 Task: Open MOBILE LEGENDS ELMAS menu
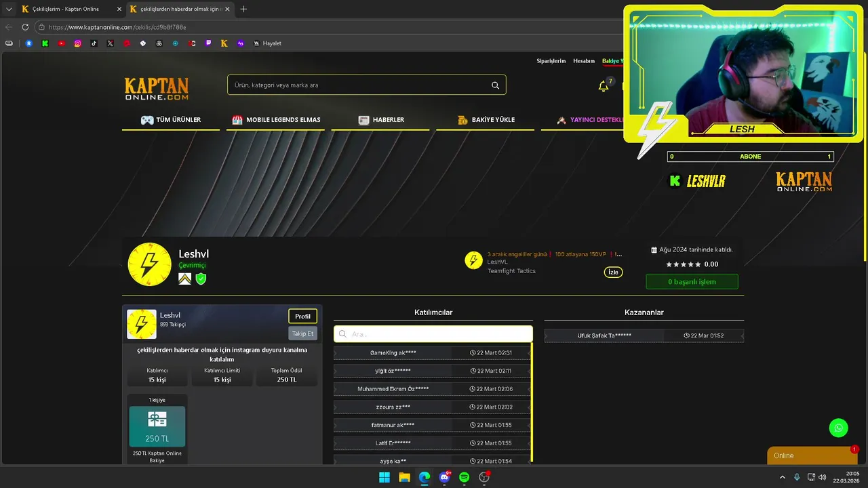[x=276, y=120]
